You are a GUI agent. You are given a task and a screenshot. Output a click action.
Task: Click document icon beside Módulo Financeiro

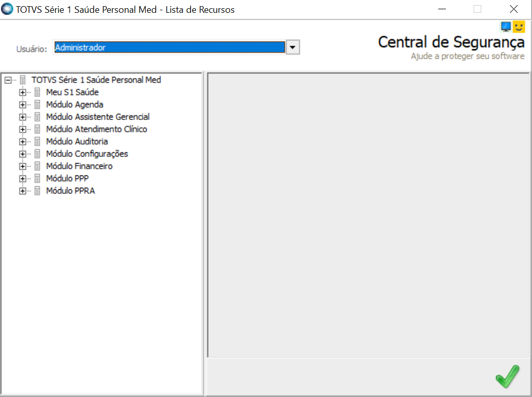click(37, 166)
